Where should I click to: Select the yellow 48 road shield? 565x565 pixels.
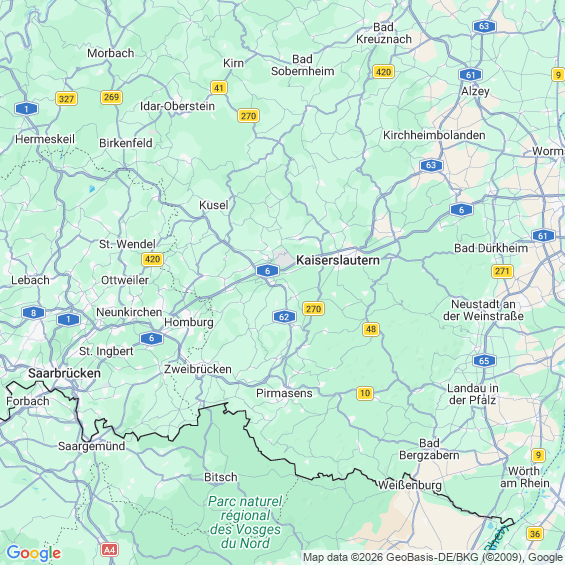pos(371,329)
